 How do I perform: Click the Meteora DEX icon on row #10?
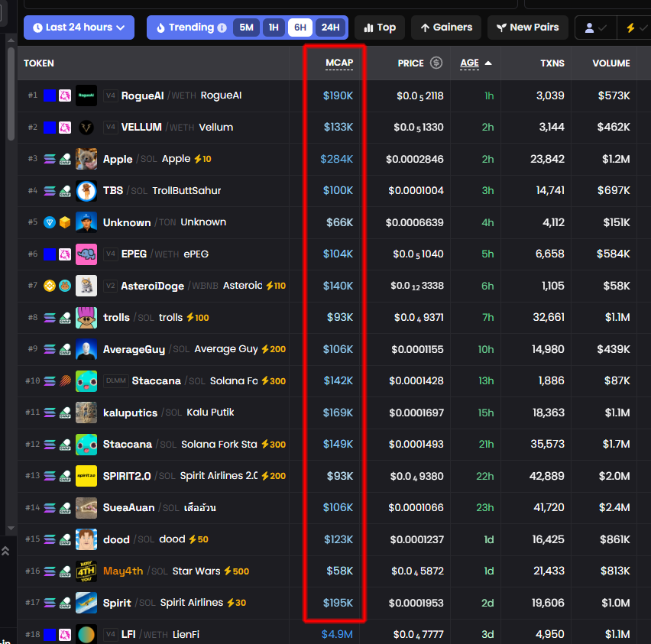tap(65, 380)
